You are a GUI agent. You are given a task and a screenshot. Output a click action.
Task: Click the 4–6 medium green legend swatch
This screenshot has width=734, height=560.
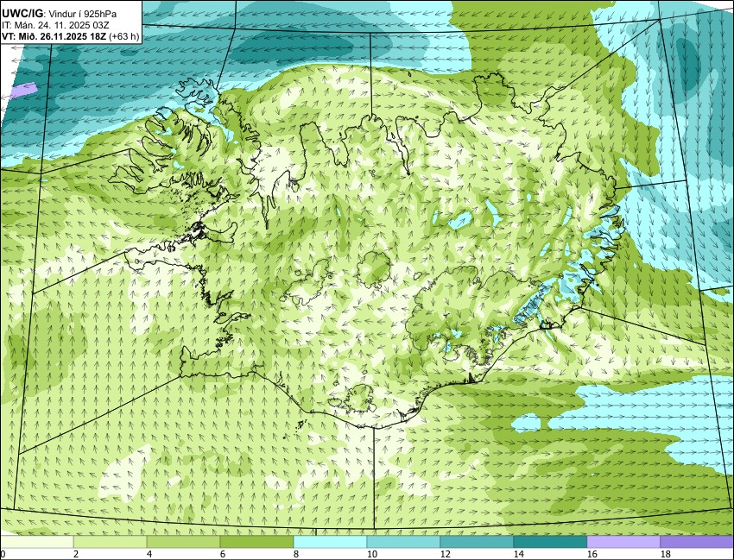[183, 542]
